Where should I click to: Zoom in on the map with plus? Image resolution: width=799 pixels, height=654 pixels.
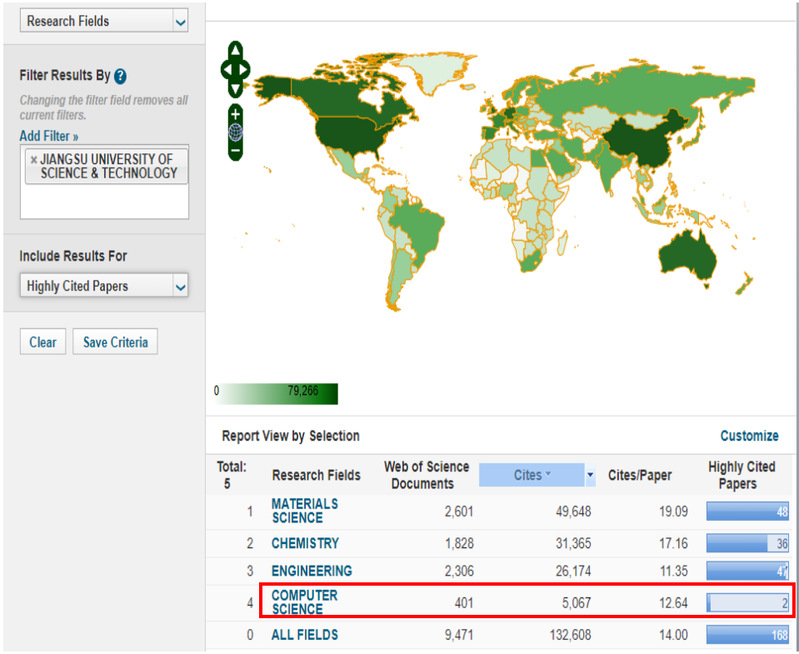tap(235, 113)
